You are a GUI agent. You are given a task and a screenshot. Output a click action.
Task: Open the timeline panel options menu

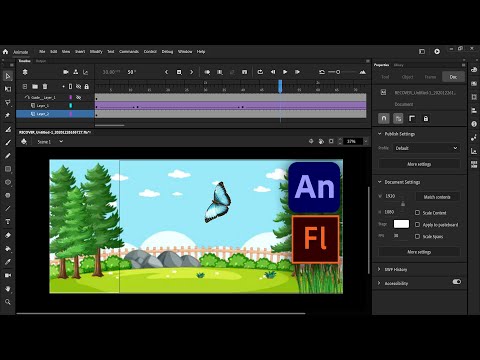point(368,61)
